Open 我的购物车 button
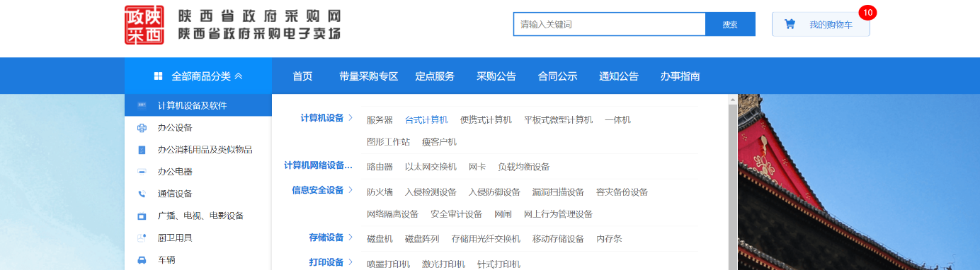 tap(821, 24)
